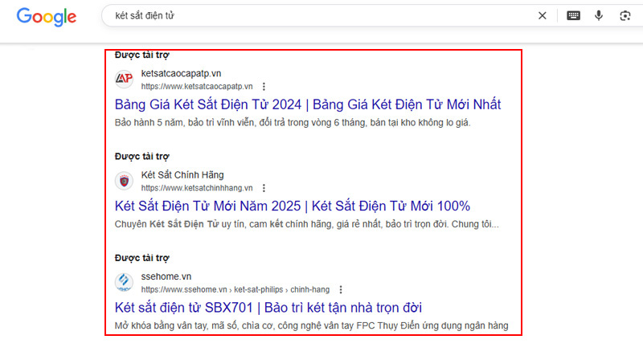The width and height of the screenshot is (643, 364).
Task: Open three-dot menu for ssehome.vn ad
Action: (341, 289)
